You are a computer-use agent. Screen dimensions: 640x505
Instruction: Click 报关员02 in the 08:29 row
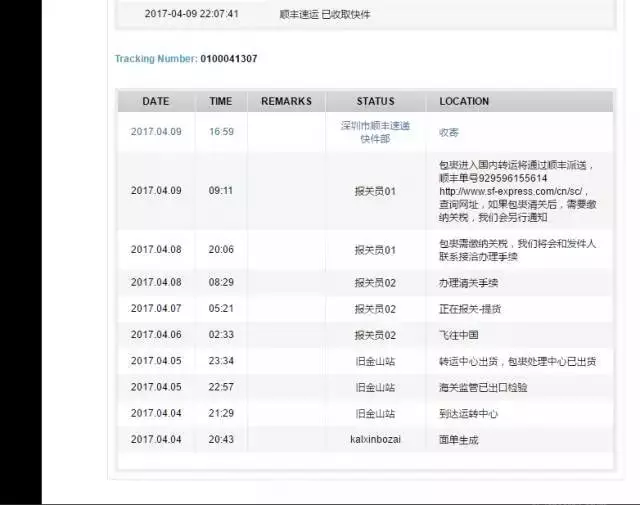pyautogui.click(x=376, y=283)
